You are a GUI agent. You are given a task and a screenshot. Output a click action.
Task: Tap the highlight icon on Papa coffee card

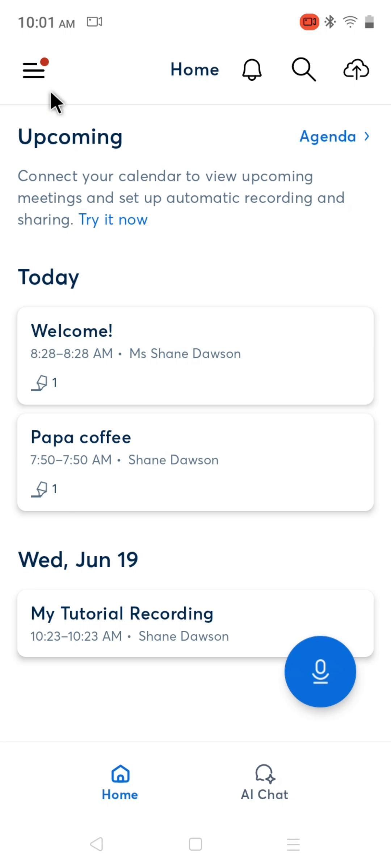[39, 489]
